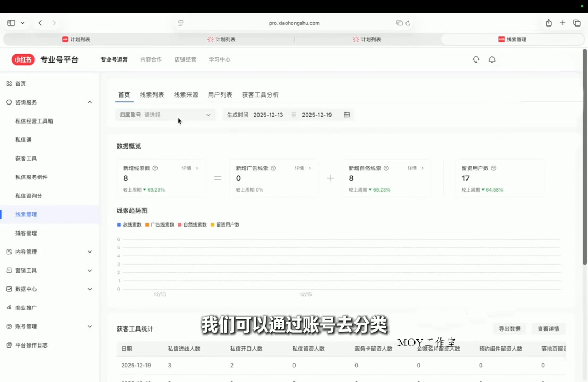Click the calendar icon beside the date range
The width and height of the screenshot is (588, 382).
(347, 115)
